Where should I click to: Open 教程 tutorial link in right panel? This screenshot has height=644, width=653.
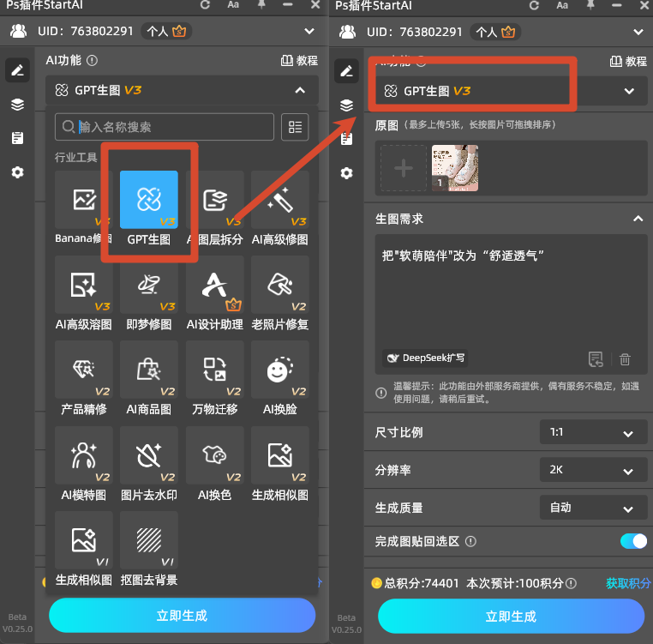click(628, 61)
